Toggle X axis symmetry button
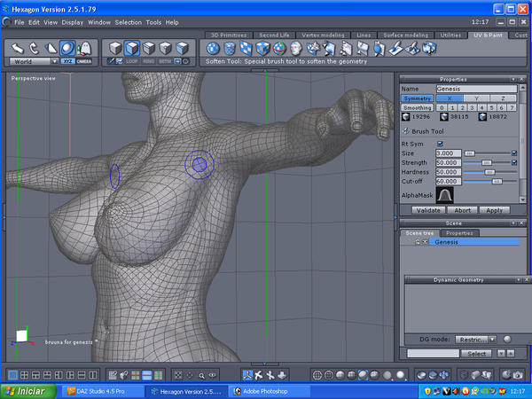The image size is (532, 399). 450,98
